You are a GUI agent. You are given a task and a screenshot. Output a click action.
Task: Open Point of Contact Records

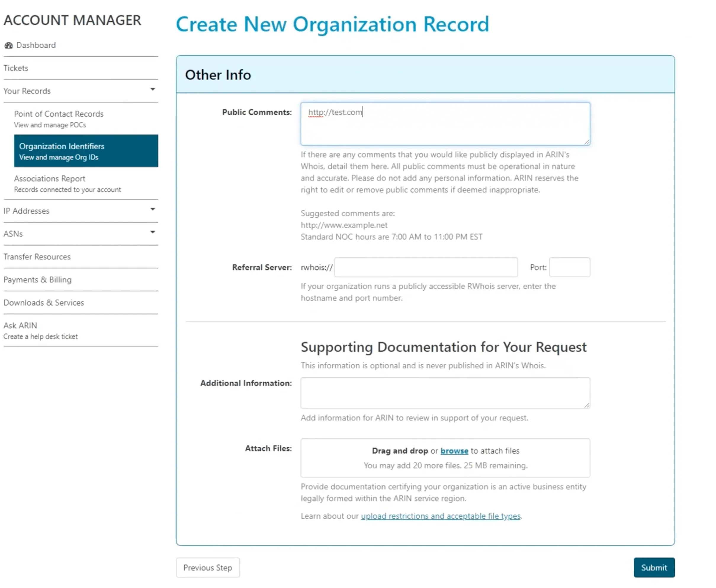59,114
